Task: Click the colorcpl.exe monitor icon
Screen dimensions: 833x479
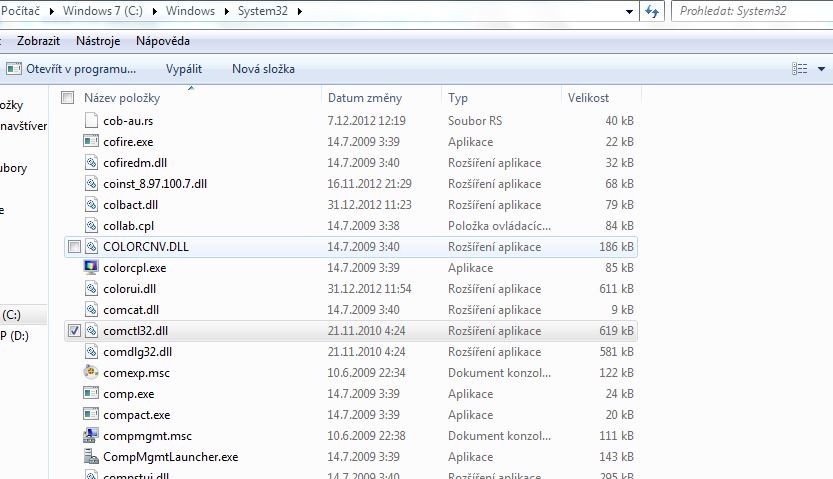Action: pyautogui.click(x=91, y=267)
